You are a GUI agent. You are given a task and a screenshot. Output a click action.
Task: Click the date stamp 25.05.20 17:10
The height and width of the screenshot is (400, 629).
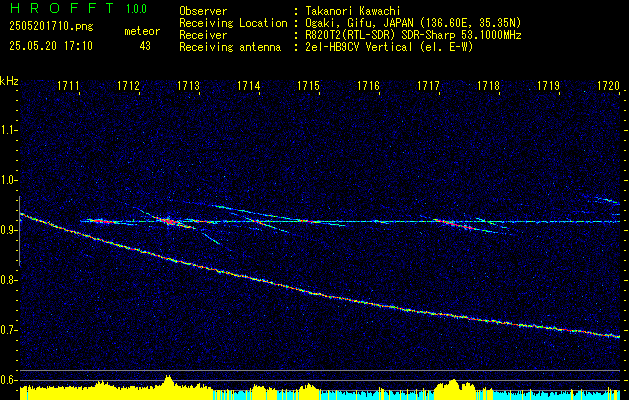[x=51, y=46]
